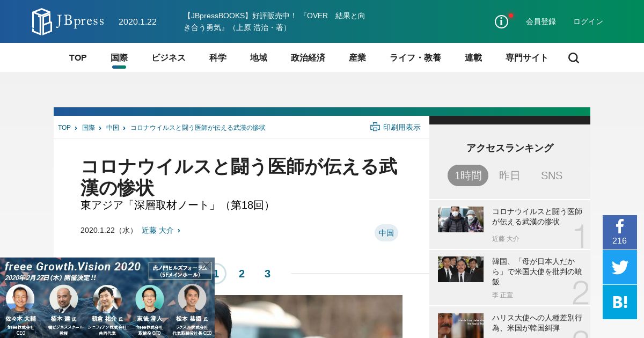This screenshot has height=338, width=644.
Task: Open ranked article 韓国、「母が日本人だから」
Action: 537,271
